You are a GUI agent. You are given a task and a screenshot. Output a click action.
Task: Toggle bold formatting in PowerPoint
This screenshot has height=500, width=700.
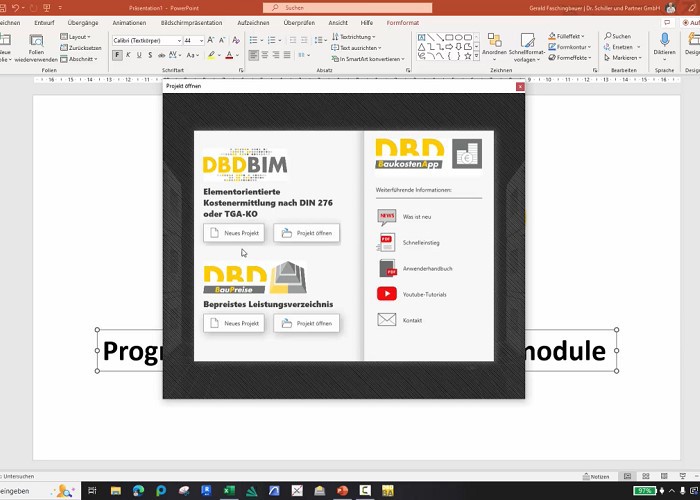click(x=117, y=55)
